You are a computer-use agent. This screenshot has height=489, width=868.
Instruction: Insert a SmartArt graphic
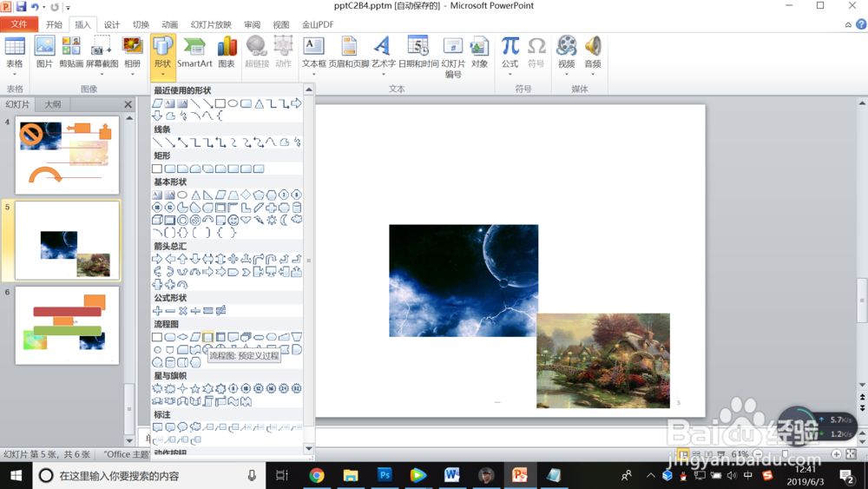[x=194, y=52]
